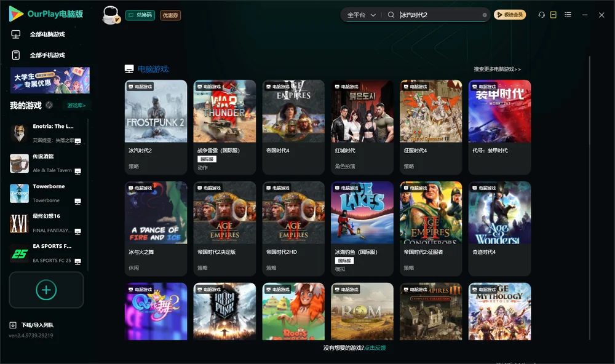Screen dimensions: 615x364
Task: Open the user avatar profile
Action: 111,15
